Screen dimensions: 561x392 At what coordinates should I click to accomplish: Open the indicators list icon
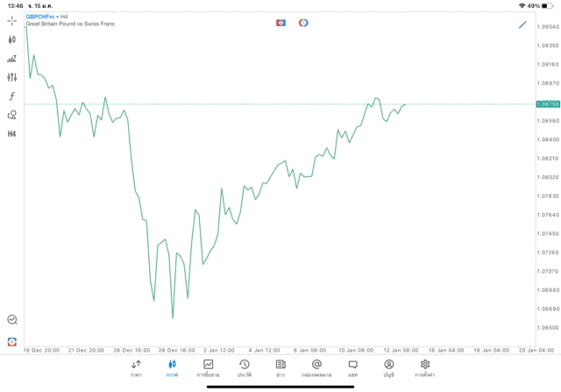click(x=12, y=59)
